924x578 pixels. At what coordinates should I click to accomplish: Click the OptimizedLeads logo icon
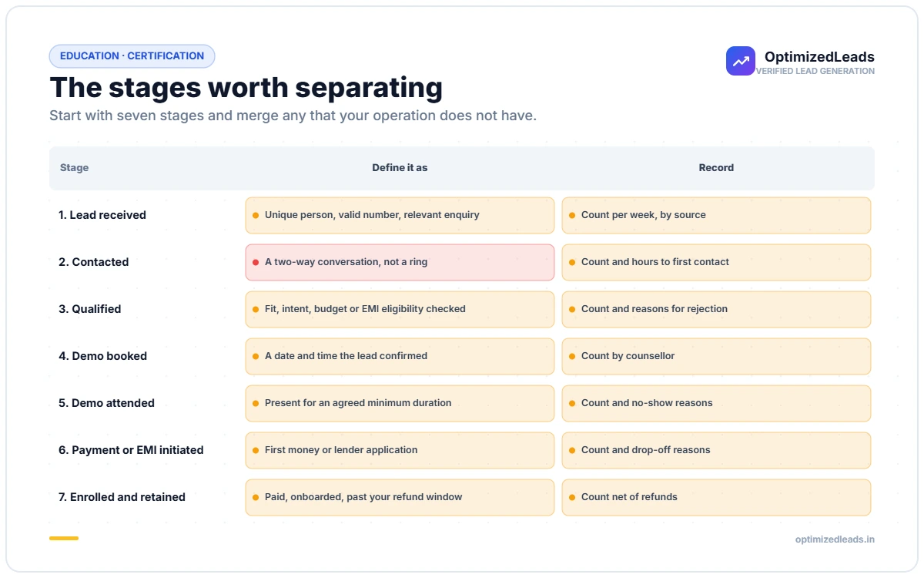(741, 61)
